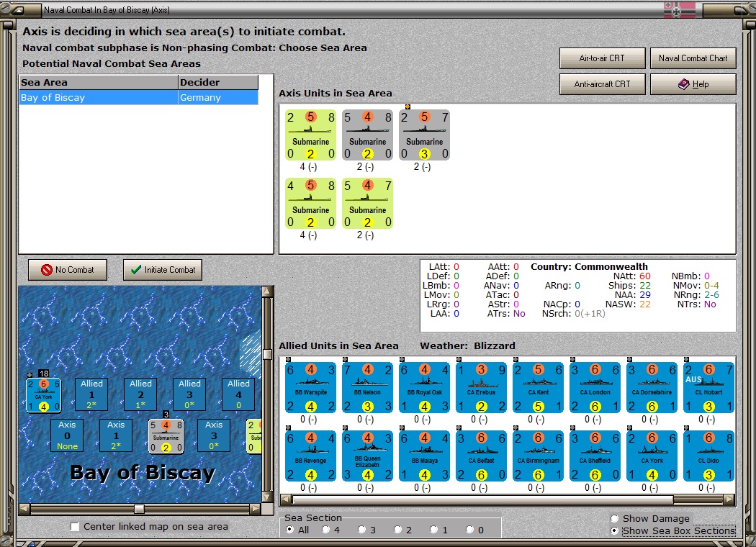Click CA York in the Allied Units list

pos(652,456)
